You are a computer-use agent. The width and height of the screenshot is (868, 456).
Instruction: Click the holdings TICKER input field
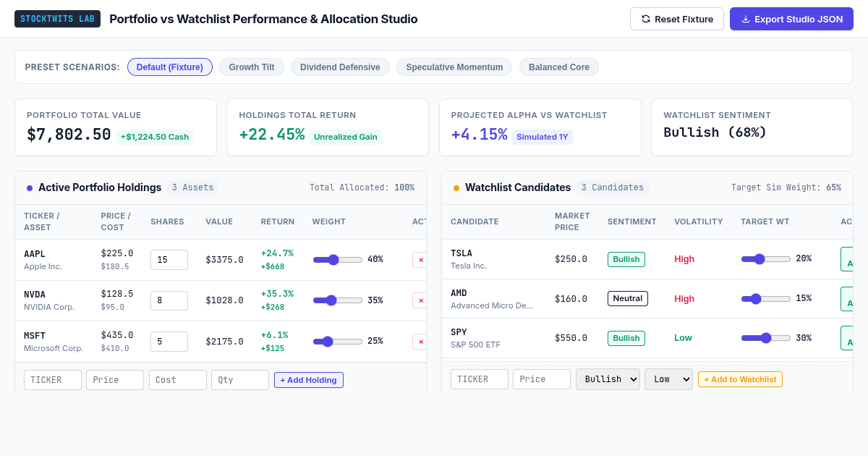click(53, 380)
